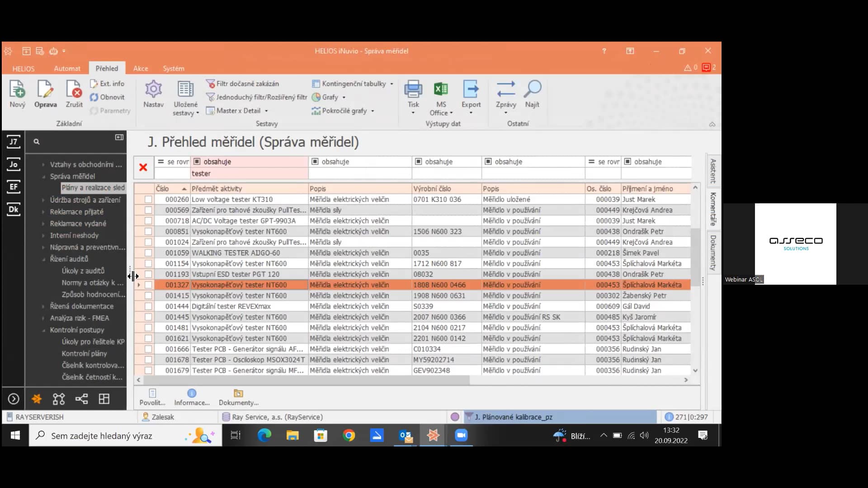This screenshot has width=868, height=488.
Task: Open the Systém ribbon tab
Action: (174, 69)
